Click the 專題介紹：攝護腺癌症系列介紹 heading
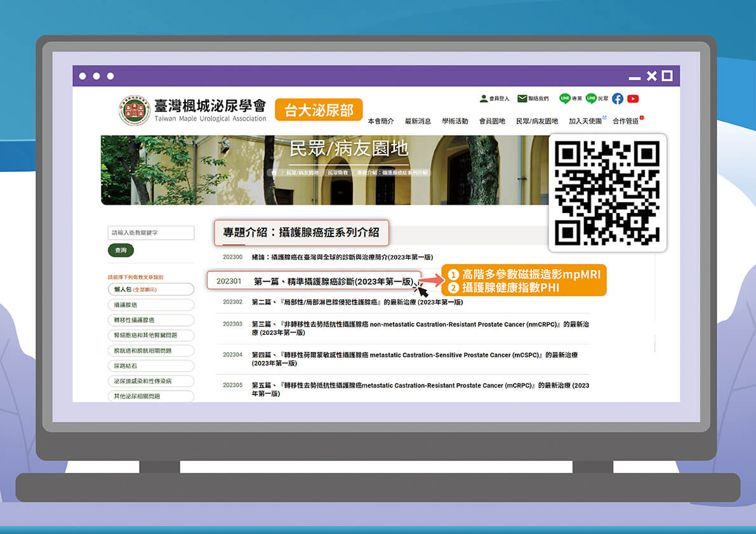Viewport: 756px width, 534px height. (x=302, y=233)
